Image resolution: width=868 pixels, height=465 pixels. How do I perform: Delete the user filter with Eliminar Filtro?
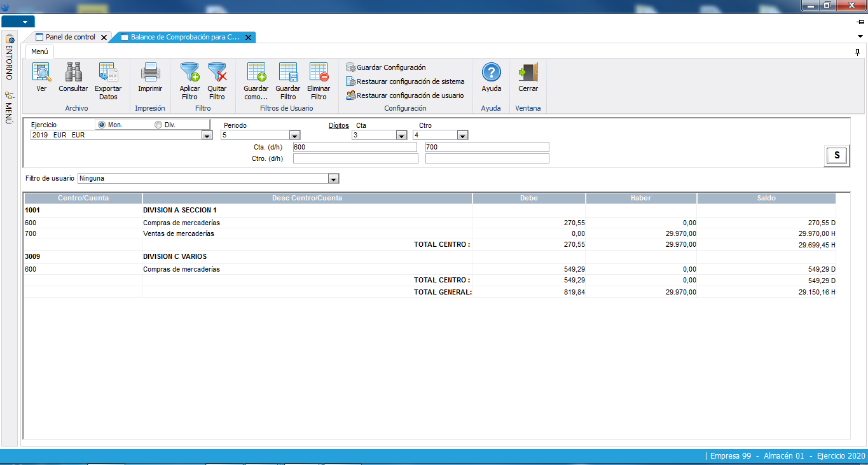[x=319, y=73]
